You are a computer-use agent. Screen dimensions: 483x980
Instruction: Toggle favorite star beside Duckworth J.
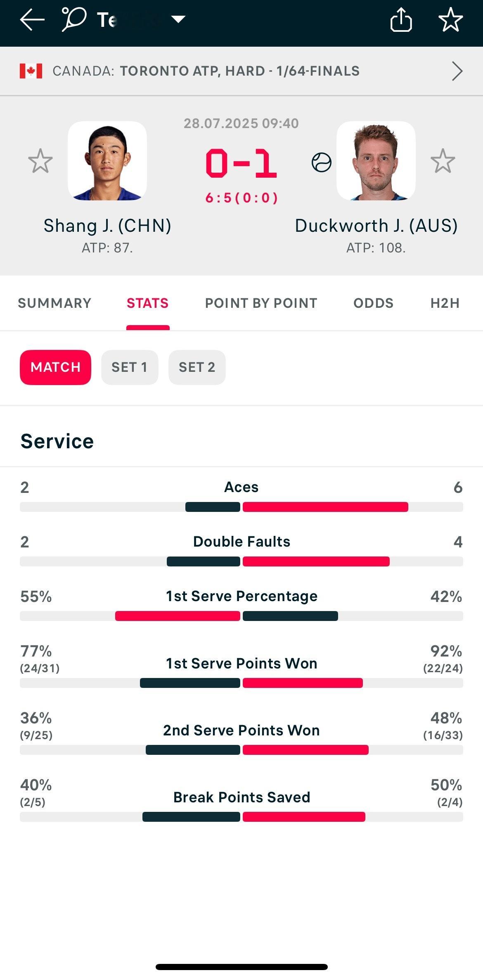click(443, 161)
